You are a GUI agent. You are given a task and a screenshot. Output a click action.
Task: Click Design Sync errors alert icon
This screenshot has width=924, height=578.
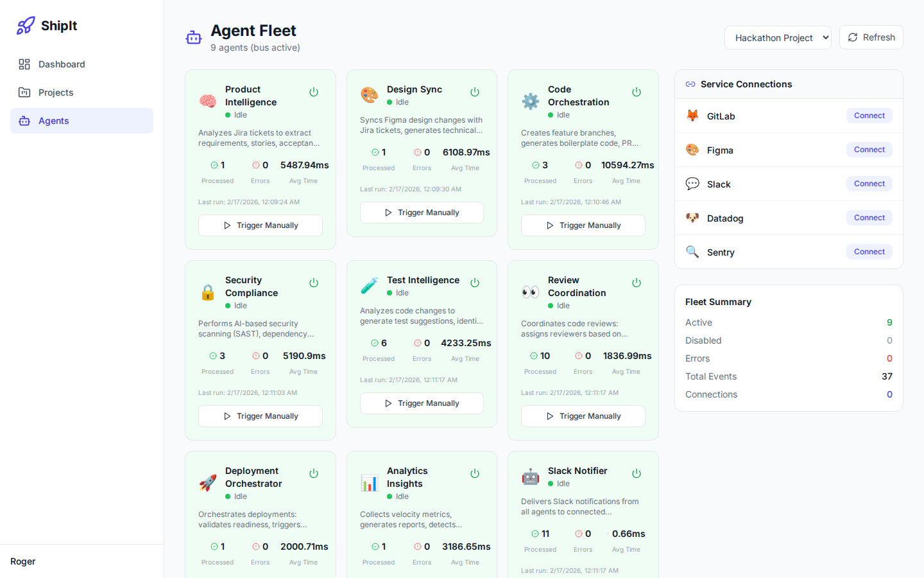tap(418, 152)
